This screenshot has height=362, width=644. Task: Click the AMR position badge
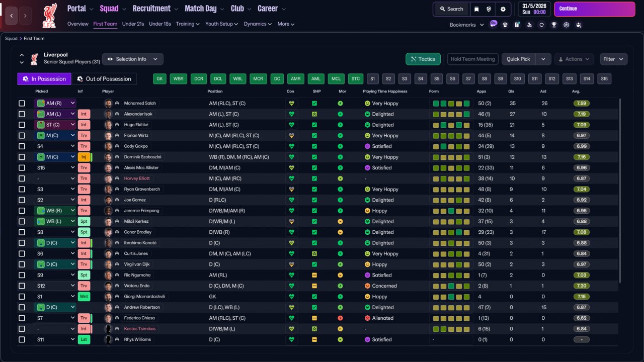296,79
